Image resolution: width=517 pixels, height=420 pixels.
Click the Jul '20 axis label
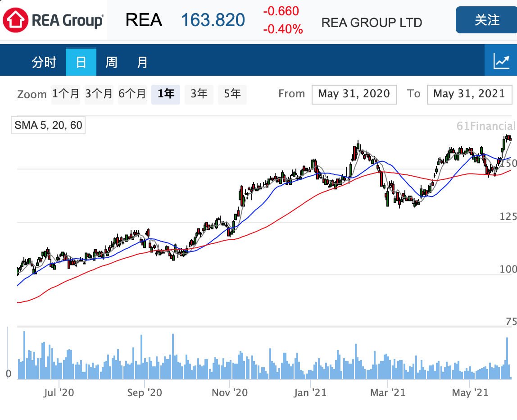59,393
